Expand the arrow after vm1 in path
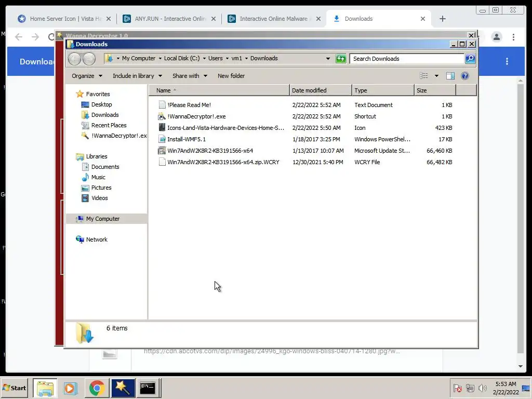Screen dimensions: 532x399 246,58
